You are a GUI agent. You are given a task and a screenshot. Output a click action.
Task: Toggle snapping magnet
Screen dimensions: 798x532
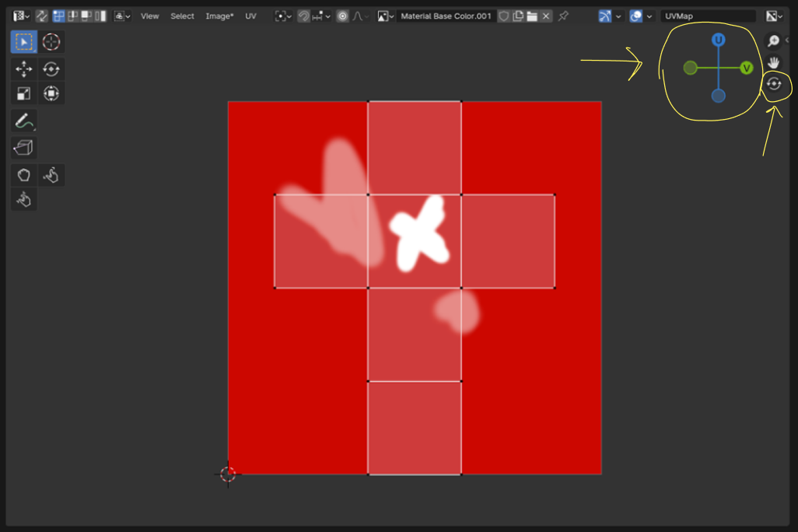304,16
